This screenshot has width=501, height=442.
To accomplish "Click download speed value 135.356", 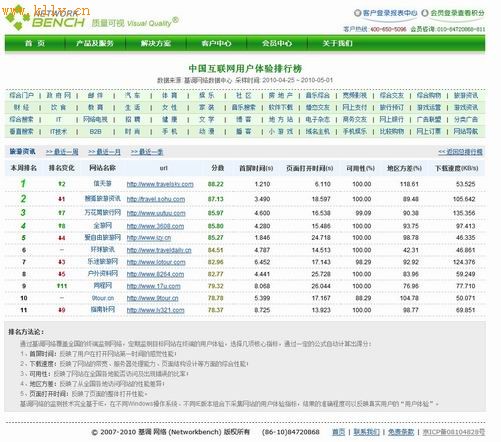I will pos(464,213).
